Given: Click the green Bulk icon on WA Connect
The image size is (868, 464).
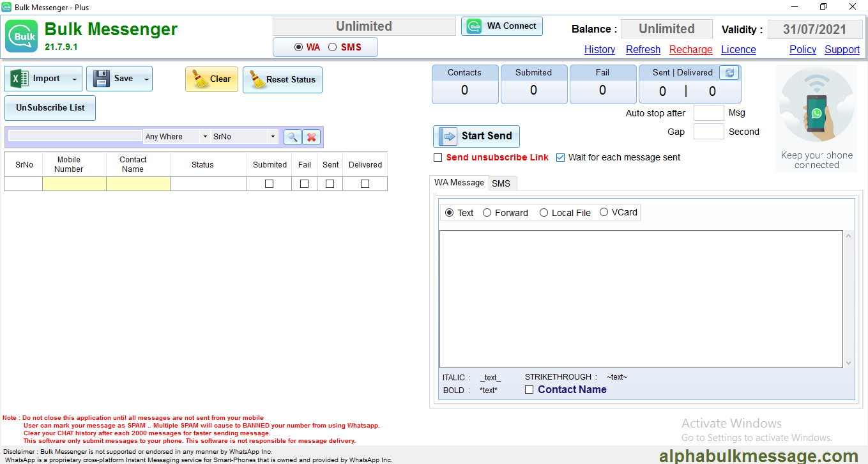Looking at the screenshot, I should [x=473, y=26].
